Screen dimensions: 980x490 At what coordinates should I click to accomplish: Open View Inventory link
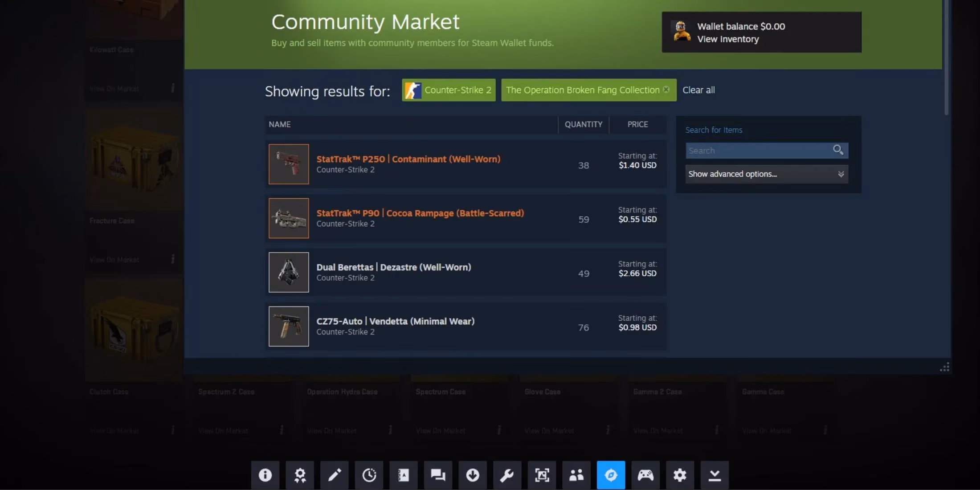coord(728,39)
